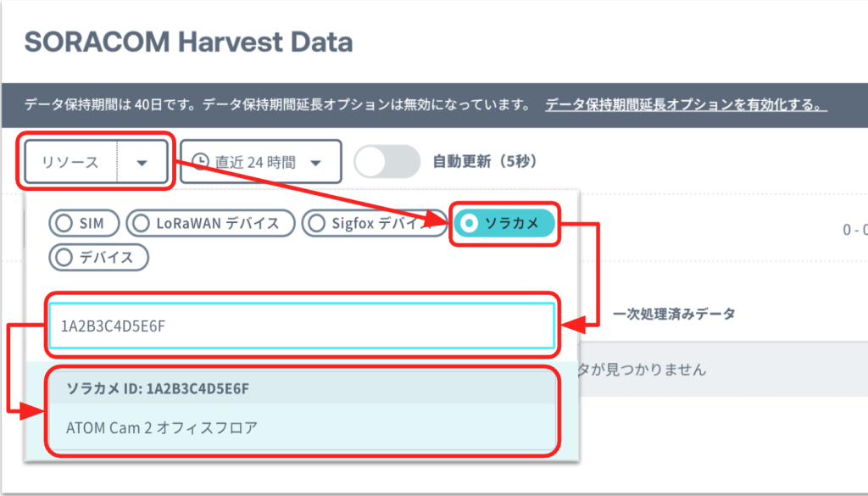This screenshot has height=496, width=868.
Task: Open the リソース dropdown
Action: coord(96,162)
